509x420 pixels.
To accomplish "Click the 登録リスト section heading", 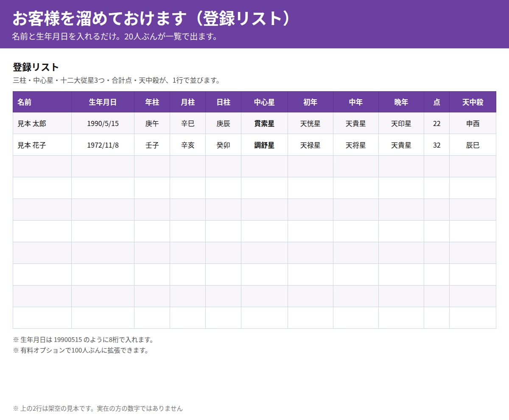I will coord(36,67).
